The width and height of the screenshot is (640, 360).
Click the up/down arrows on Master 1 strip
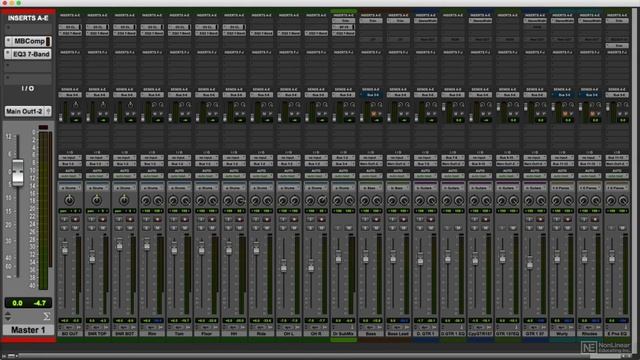pos(8,316)
